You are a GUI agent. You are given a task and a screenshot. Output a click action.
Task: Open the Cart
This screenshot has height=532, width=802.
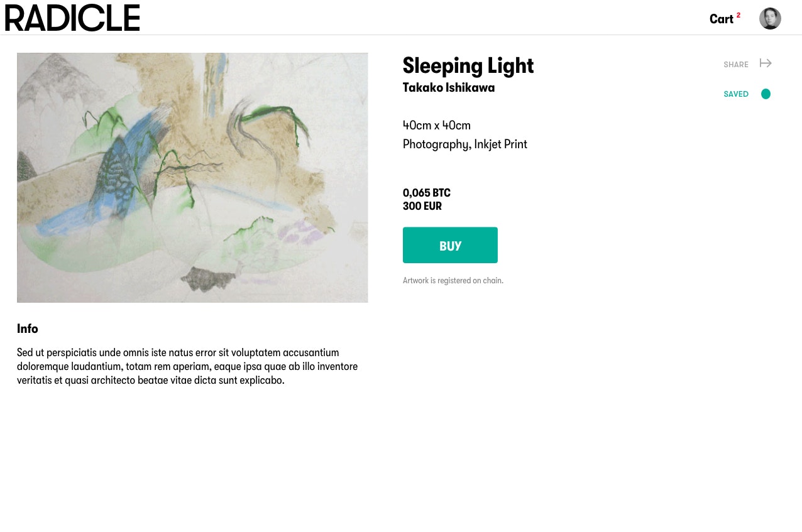tap(722, 19)
